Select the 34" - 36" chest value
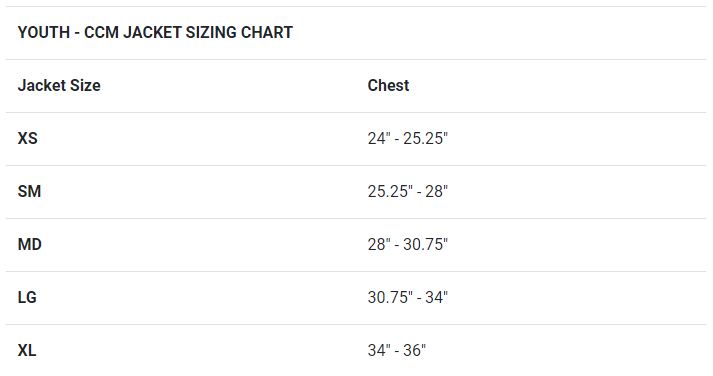 397,351
